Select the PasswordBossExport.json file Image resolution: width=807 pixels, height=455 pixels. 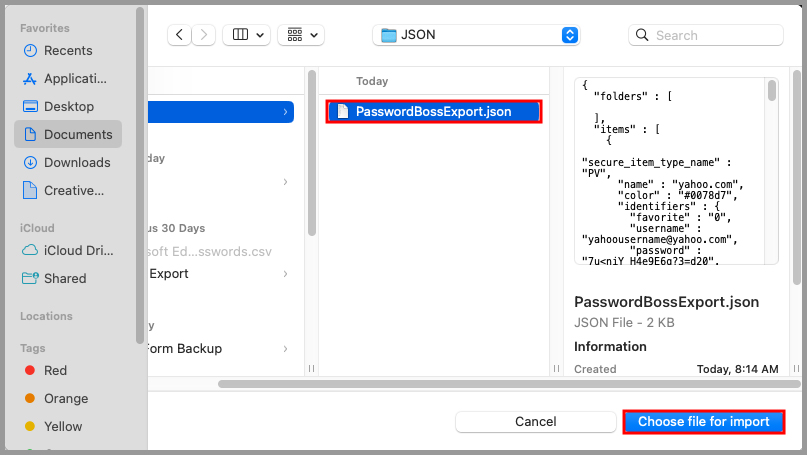coord(433,112)
